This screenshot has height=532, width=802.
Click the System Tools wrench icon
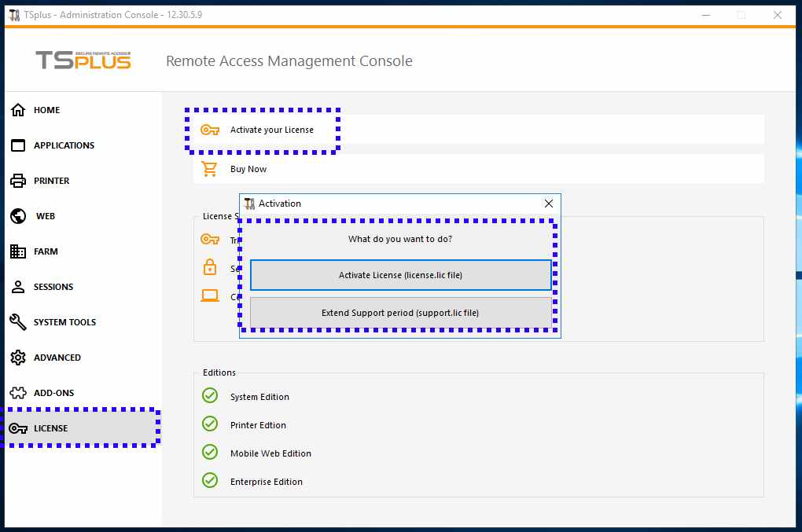click(18, 322)
